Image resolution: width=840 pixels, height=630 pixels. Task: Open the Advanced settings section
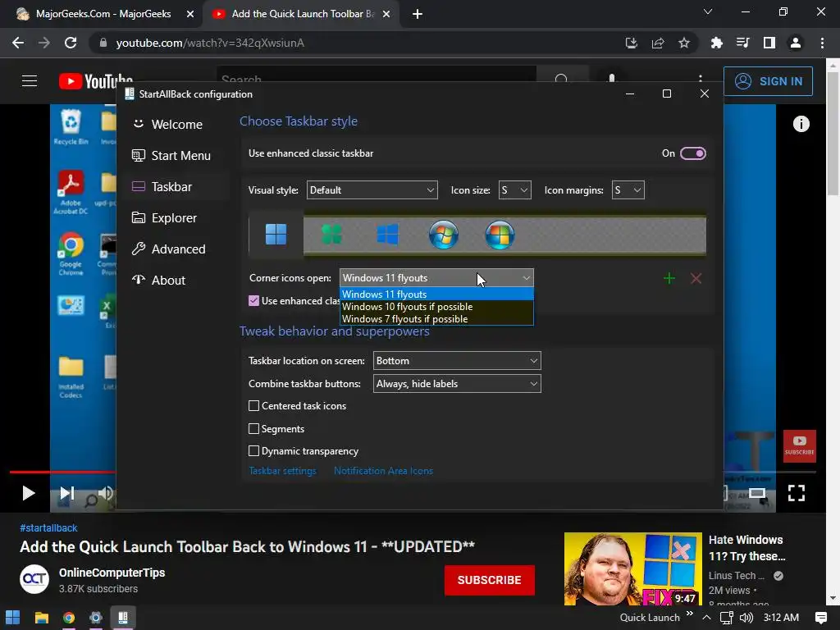coord(169,249)
